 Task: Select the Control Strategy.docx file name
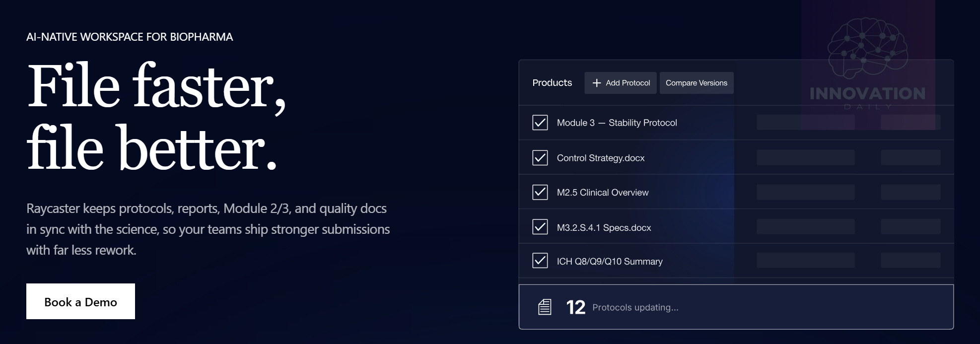601,158
